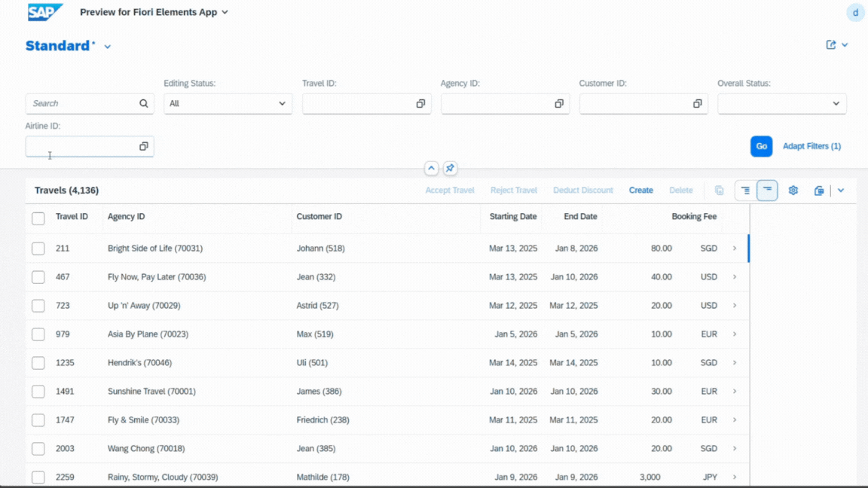This screenshot has height=488, width=868.
Task: Select checkbox for travel 979
Action: [38, 334]
